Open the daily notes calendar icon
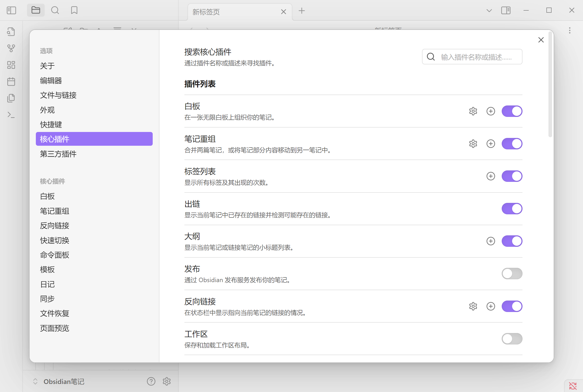Screen dimensions: 583x392 coord(11,81)
